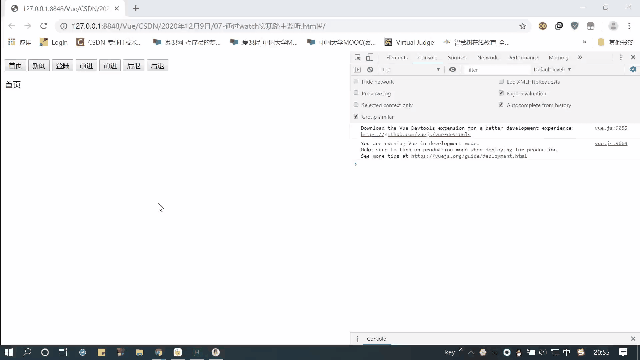Reload the current page
This screenshot has height=360, width=640.
44,26
